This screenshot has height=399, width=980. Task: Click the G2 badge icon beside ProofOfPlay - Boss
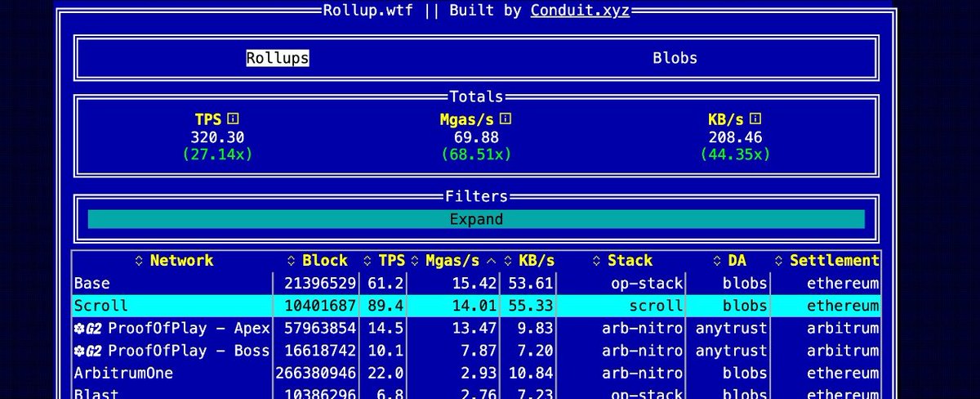click(x=87, y=351)
